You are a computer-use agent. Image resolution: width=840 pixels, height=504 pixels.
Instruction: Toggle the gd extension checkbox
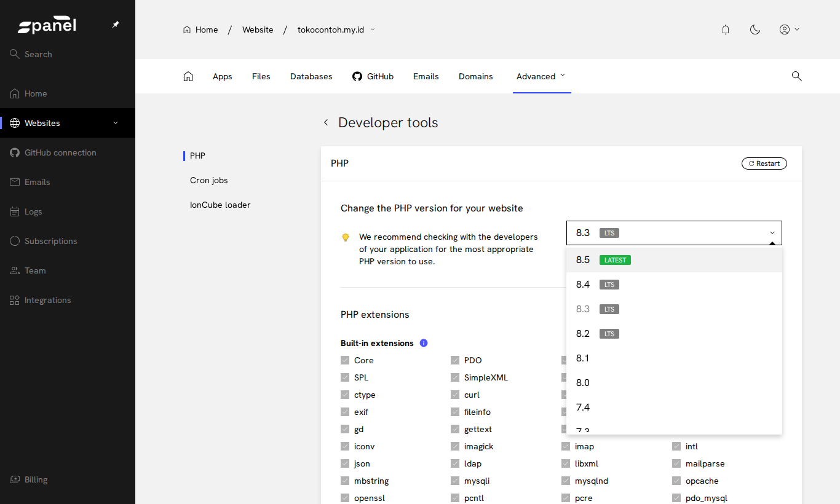[345, 429]
